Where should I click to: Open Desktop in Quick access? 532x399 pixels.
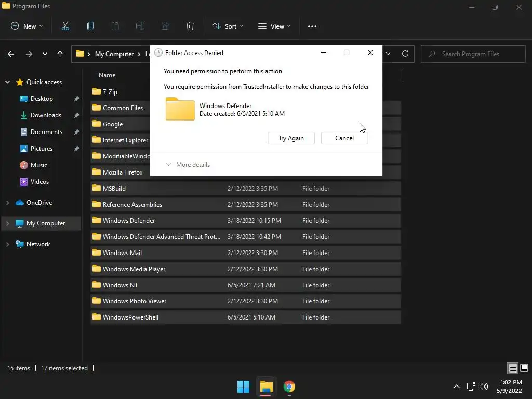tap(42, 99)
